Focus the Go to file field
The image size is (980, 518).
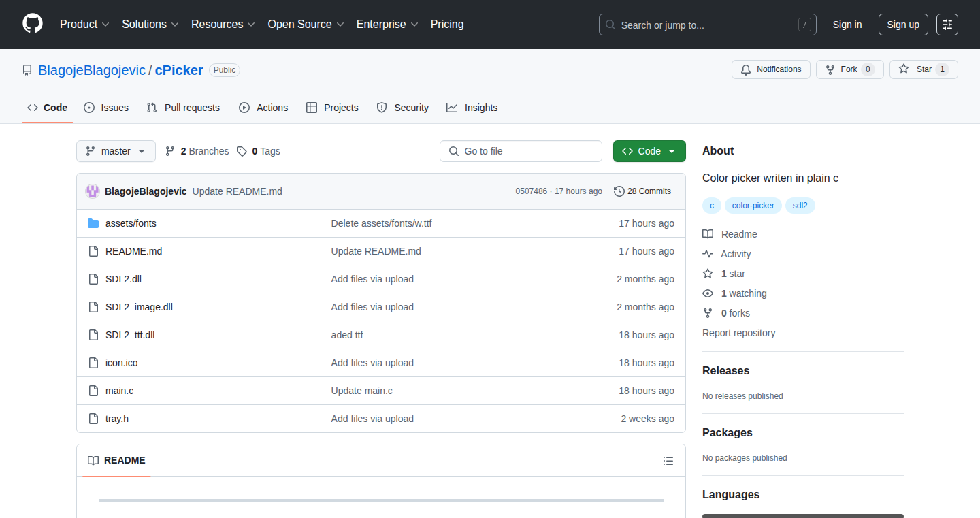[x=521, y=151]
